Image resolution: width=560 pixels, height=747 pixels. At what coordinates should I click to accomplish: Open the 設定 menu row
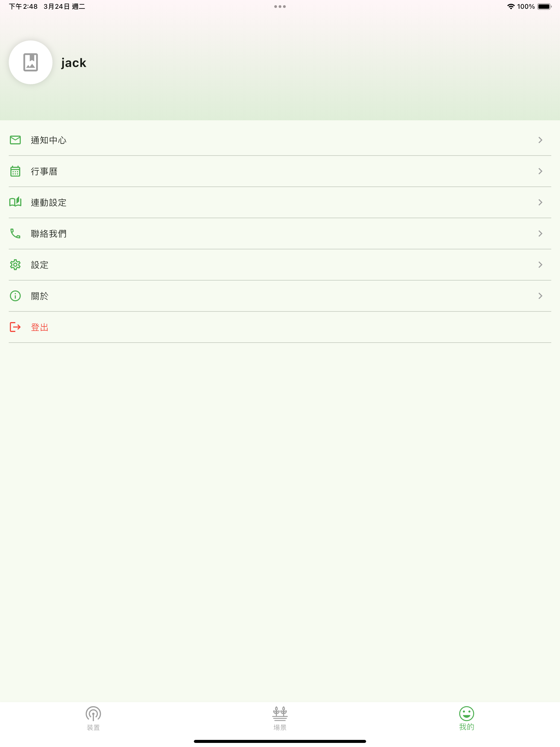(x=280, y=265)
